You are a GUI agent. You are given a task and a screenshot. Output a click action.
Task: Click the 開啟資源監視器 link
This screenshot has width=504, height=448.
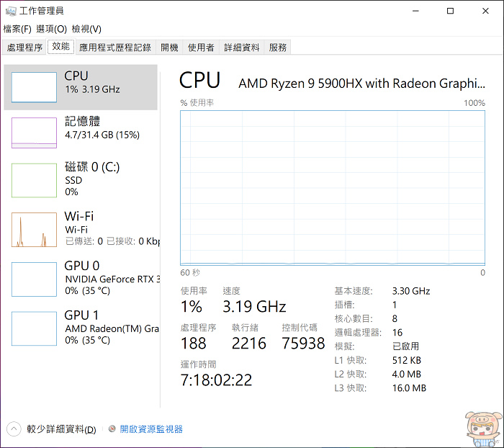pos(151,429)
